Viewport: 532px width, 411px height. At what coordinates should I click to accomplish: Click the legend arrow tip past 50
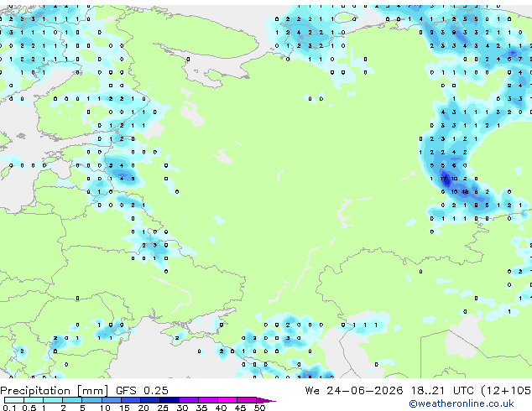(x=267, y=400)
